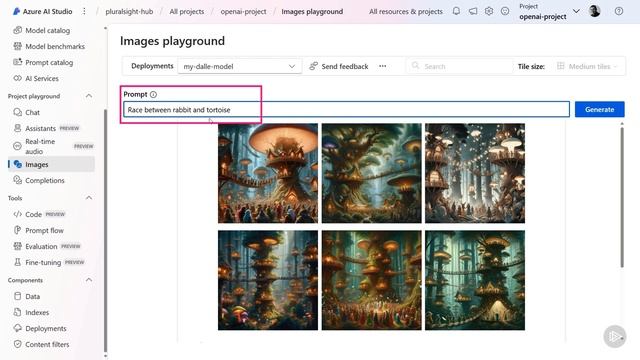Click the Prompt info icon
This screenshot has height=360, width=640.
pos(153,94)
